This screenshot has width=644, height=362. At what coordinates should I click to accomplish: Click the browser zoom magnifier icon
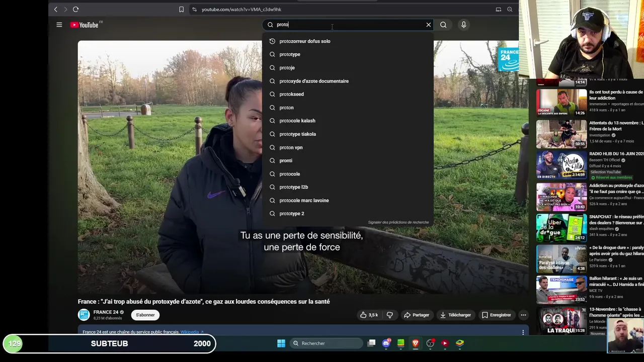[x=510, y=9]
